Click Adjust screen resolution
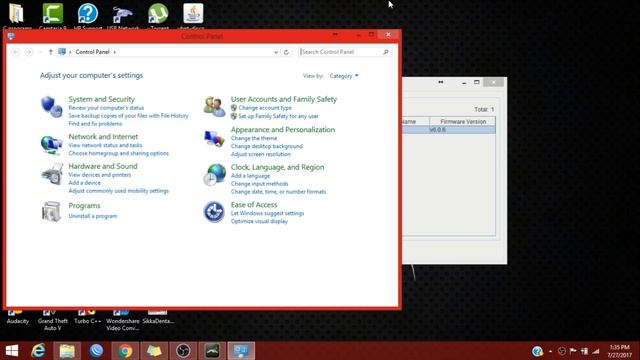The height and width of the screenshot is (360, 640). tap(261, 154)
